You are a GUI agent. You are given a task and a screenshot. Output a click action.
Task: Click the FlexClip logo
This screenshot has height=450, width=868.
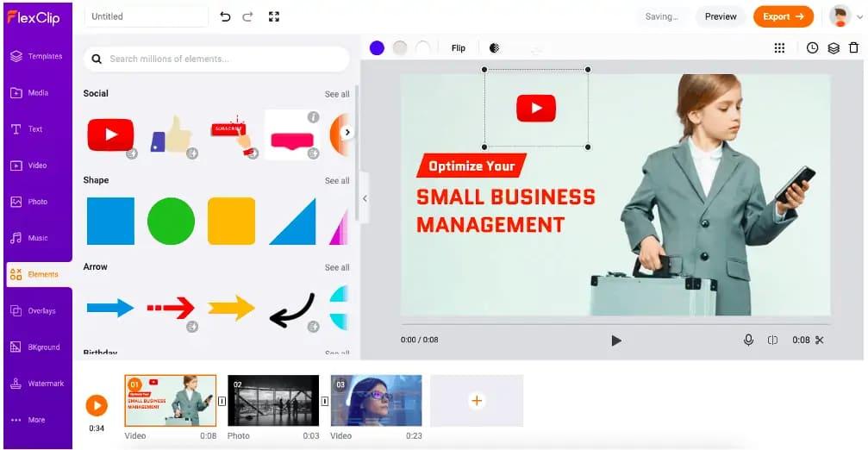tap(34, 17)
